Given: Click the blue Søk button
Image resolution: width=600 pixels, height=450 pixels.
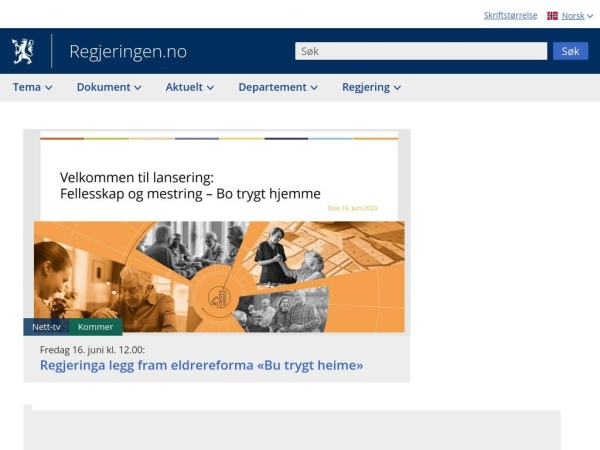Looking at the screenshot, I should 570,51.
